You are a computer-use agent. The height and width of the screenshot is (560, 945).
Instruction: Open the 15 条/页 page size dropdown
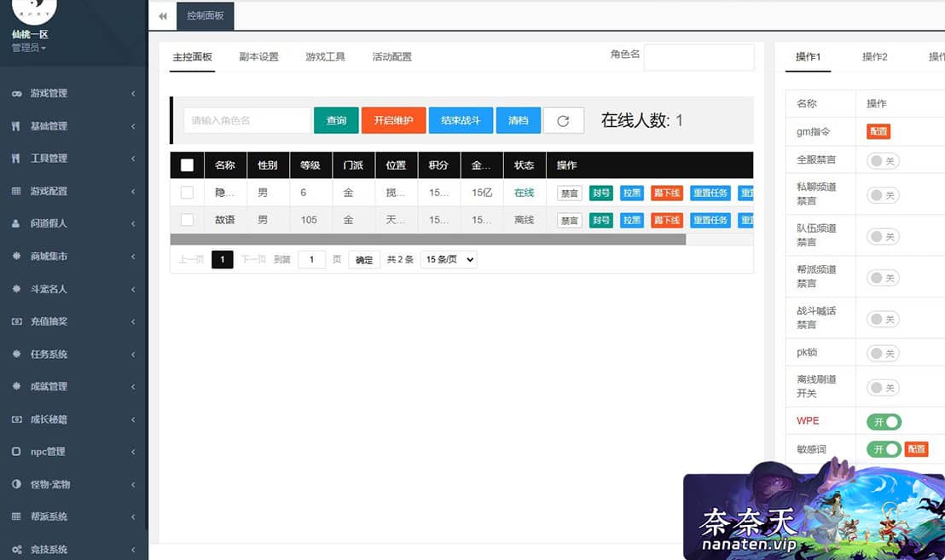pyautogui.click(x=449, y=259)
